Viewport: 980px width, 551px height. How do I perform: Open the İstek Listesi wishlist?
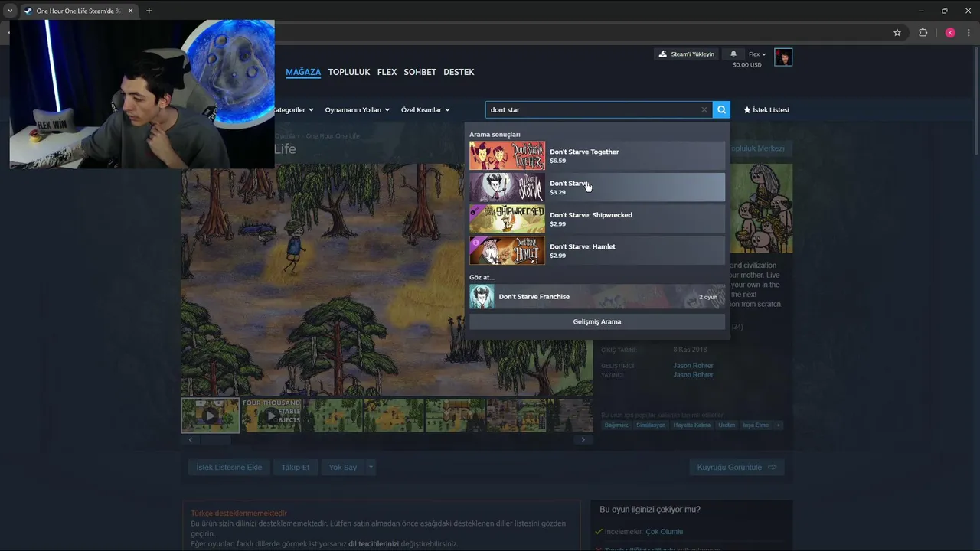coord(766,110)
